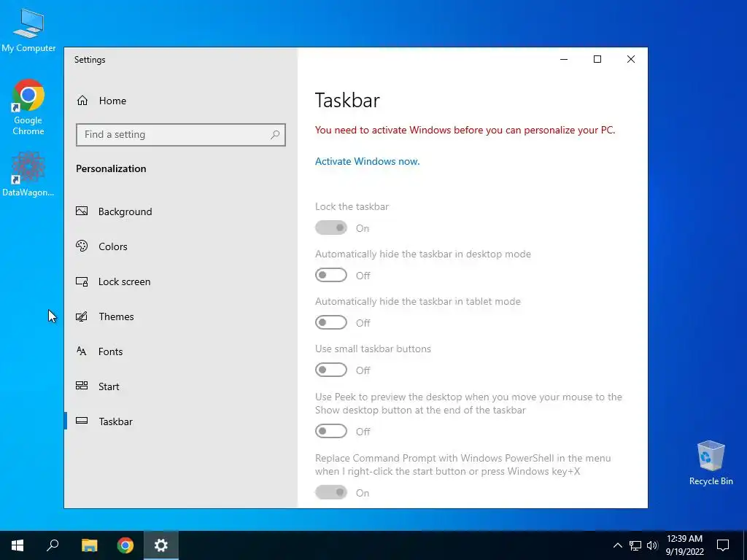Open Background personalization page

[x=181, y=211]
